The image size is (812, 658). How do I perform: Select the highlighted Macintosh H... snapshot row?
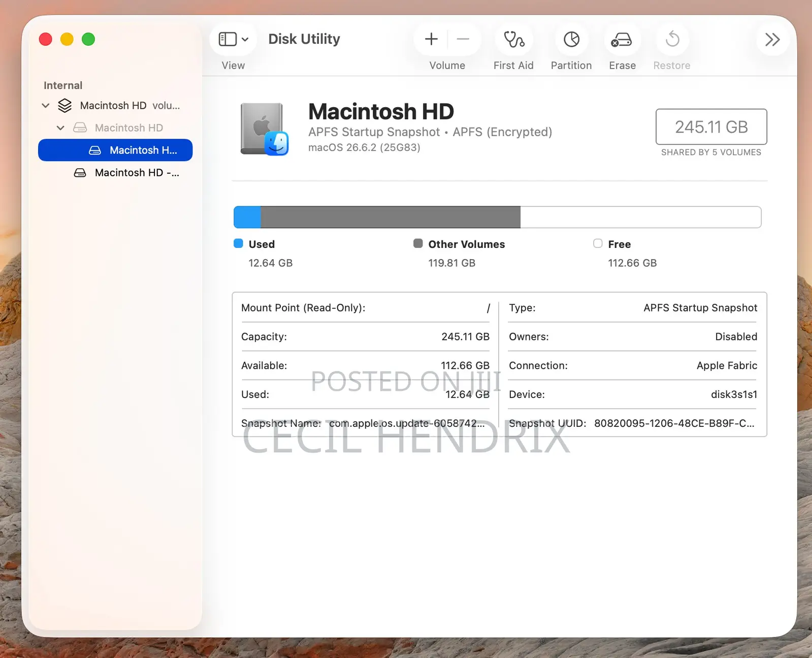[115, 150]
